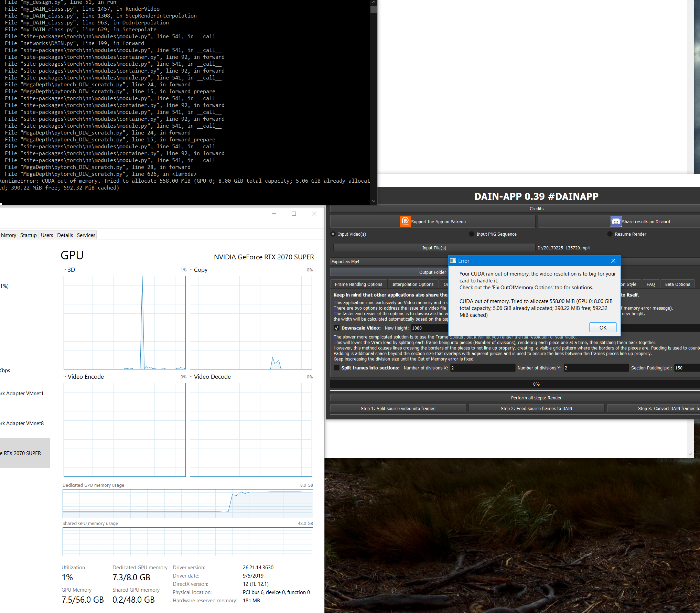The height and width of the screenshot is (613, 700).
Task: Maximize the Task Manager window
Action: click(294, 214)
